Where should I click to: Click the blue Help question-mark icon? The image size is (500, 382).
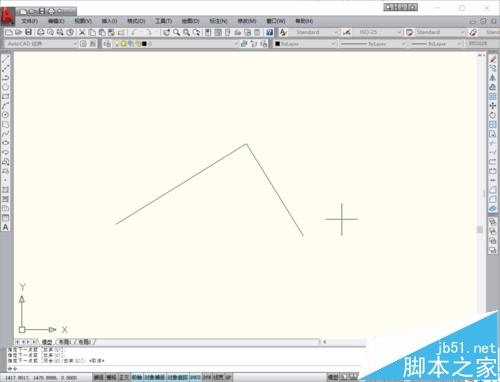pos(269,32)
